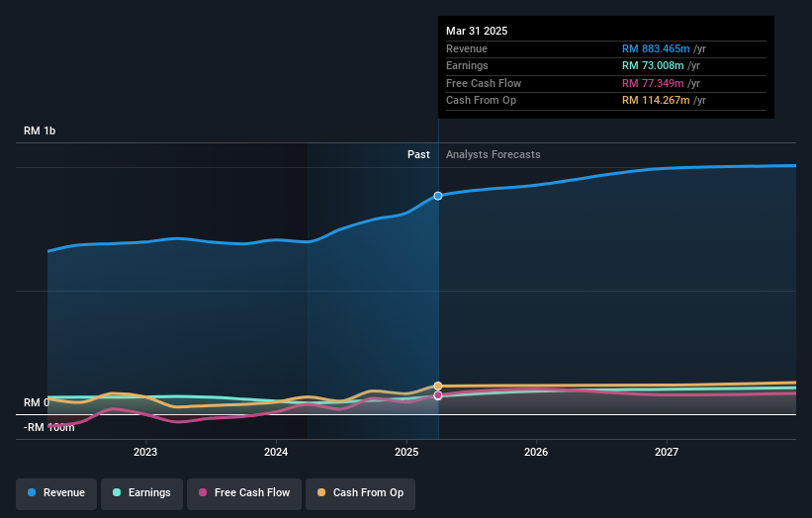This screenshot has height=518, width=812.
Task: Click earnings value RM 73.008m in tooltip
Action: tap(653, 65)
